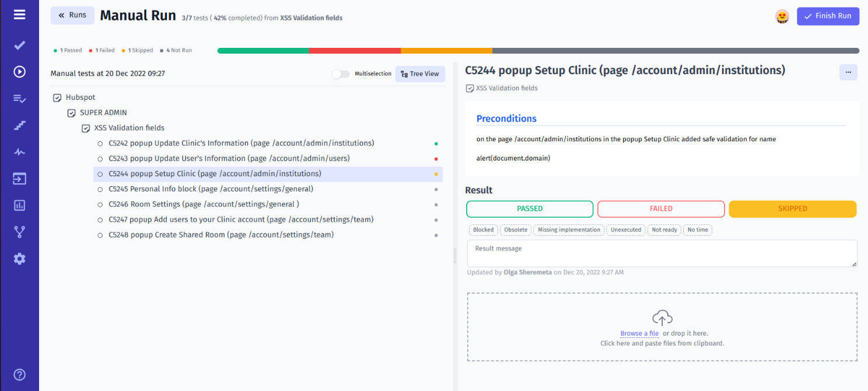Open the Test Runs play icon in sidebar
Screen dimensions: 868x391
point(19,71)
